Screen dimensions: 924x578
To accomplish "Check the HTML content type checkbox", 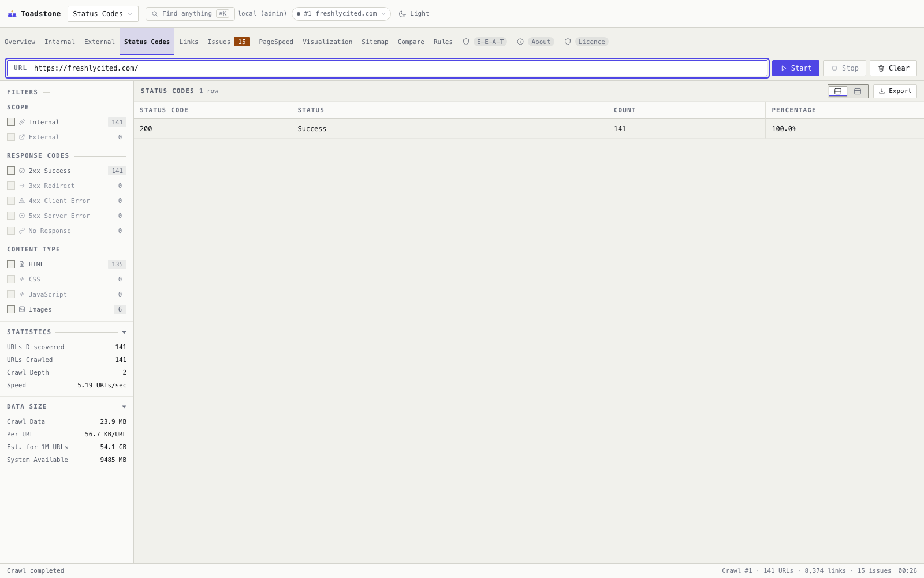I will pyautogui.click(x=11, y=264).
